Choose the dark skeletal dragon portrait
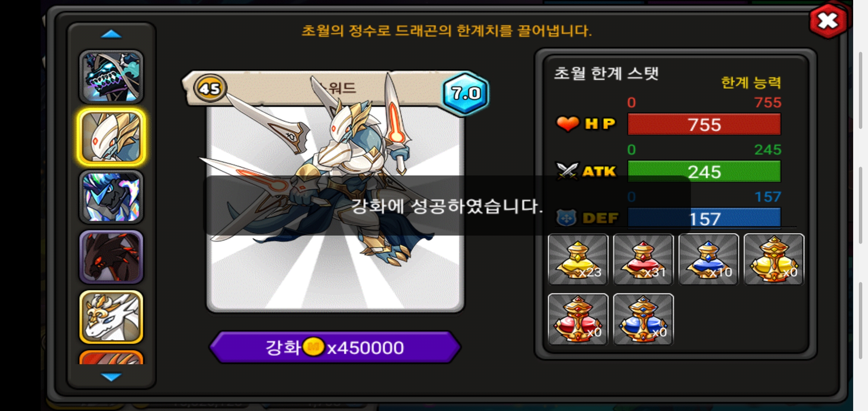The width and height of the screenshot is (868, 411). [x=111, y=77]
